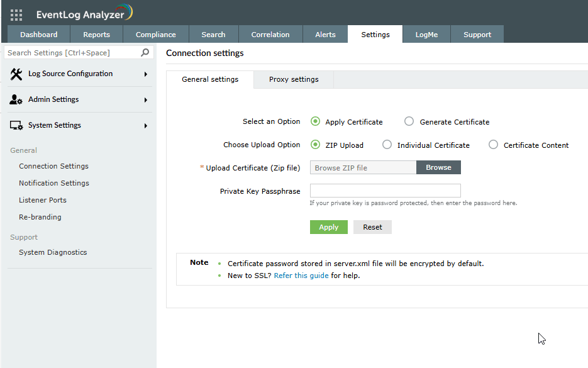Click the search magnifier icon in Settings
Viewport: 588px width, 368px height.
click(x=145, y=53)
